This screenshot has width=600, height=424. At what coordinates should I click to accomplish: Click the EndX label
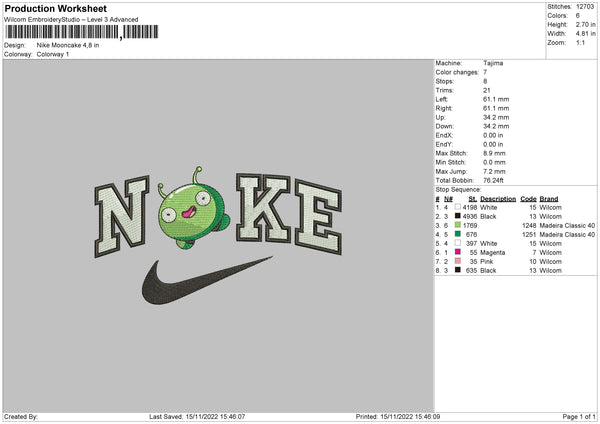click(x=444, y=135)
